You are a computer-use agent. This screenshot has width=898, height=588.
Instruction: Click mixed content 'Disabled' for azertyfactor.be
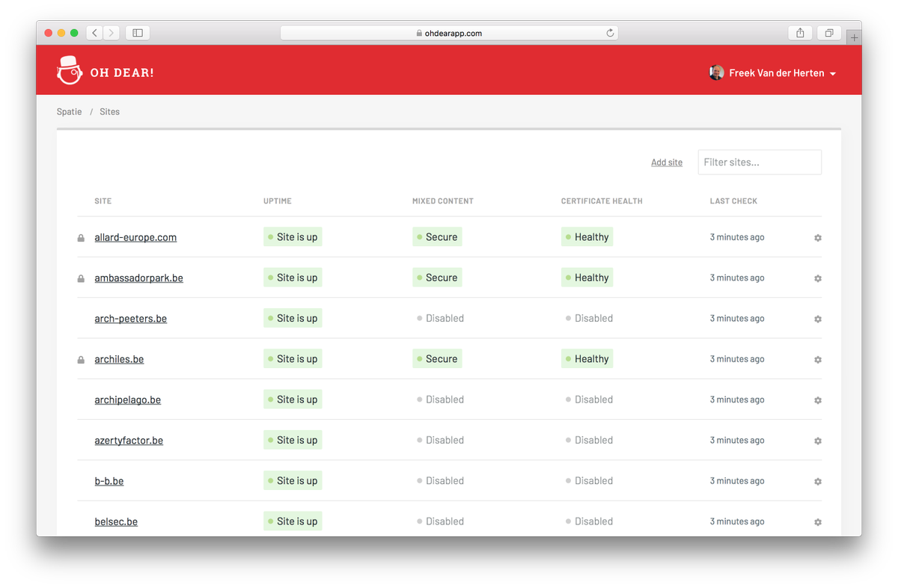[440, 440]
